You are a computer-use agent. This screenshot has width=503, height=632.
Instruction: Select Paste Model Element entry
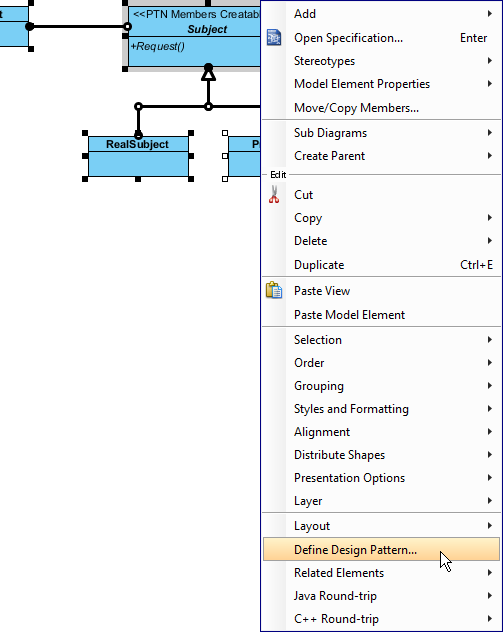pos(381,314)
